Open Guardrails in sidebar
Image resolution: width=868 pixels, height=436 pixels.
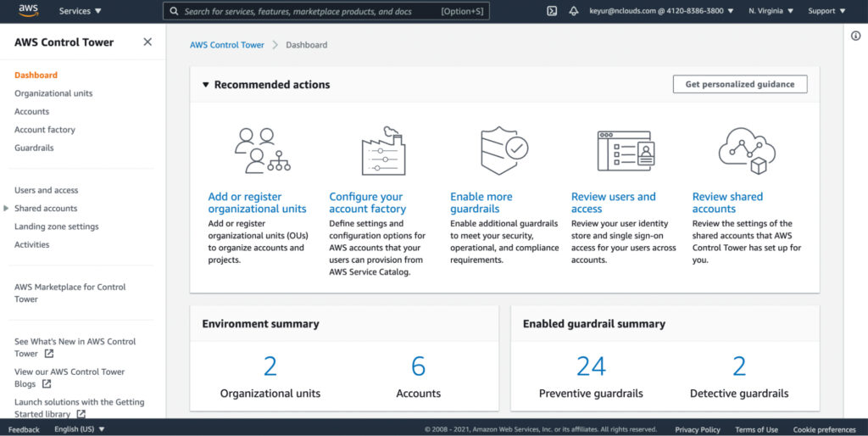pos(34,148)
